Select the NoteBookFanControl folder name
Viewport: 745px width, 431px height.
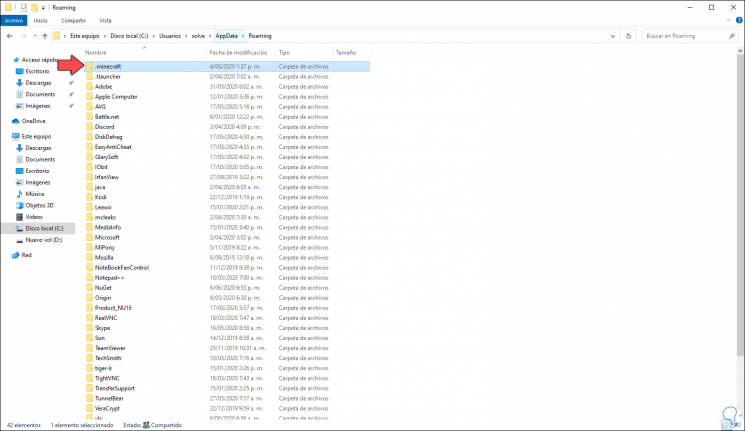pos(122,268)
